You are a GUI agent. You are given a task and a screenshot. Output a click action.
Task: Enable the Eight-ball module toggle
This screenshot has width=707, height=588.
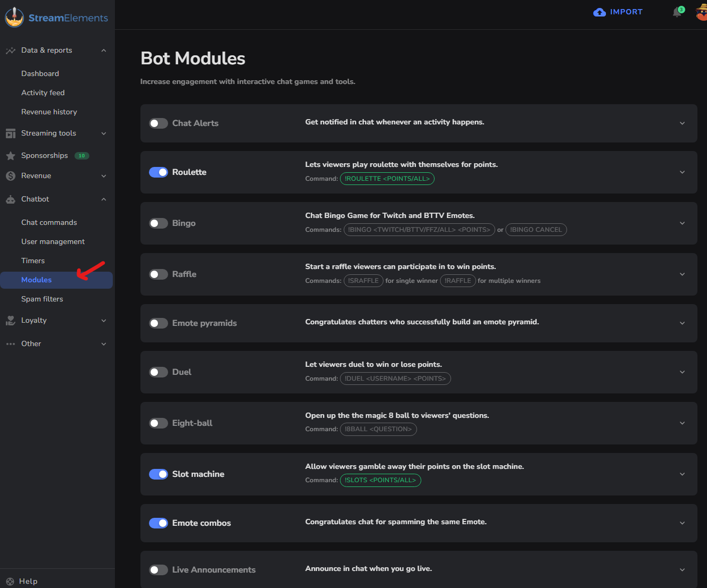click(x=159, y=423)
